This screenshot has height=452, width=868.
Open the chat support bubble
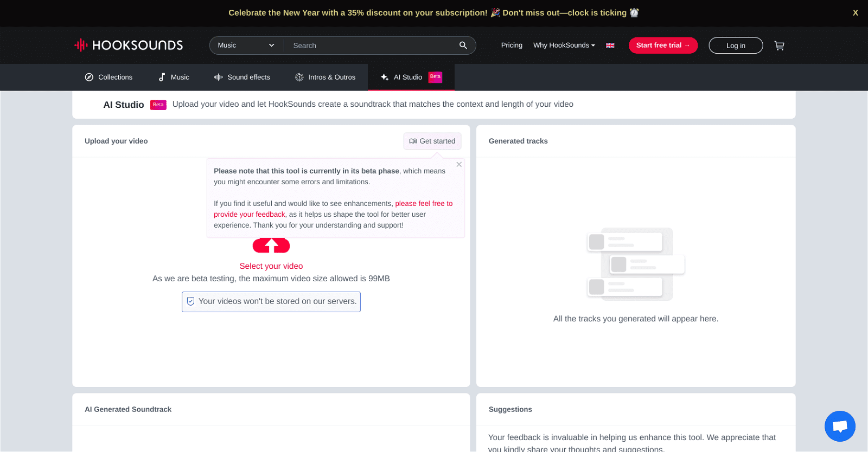[839, 426]
